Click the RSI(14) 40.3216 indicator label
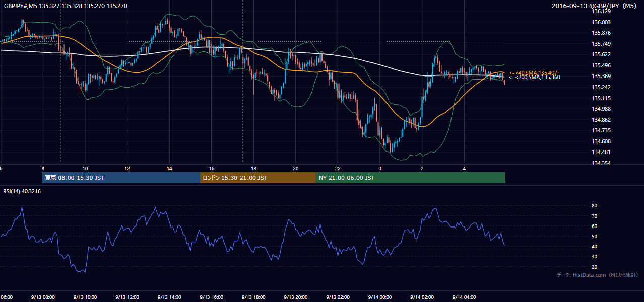This screenshot has height=302, width=644. [x=22, y=191]
